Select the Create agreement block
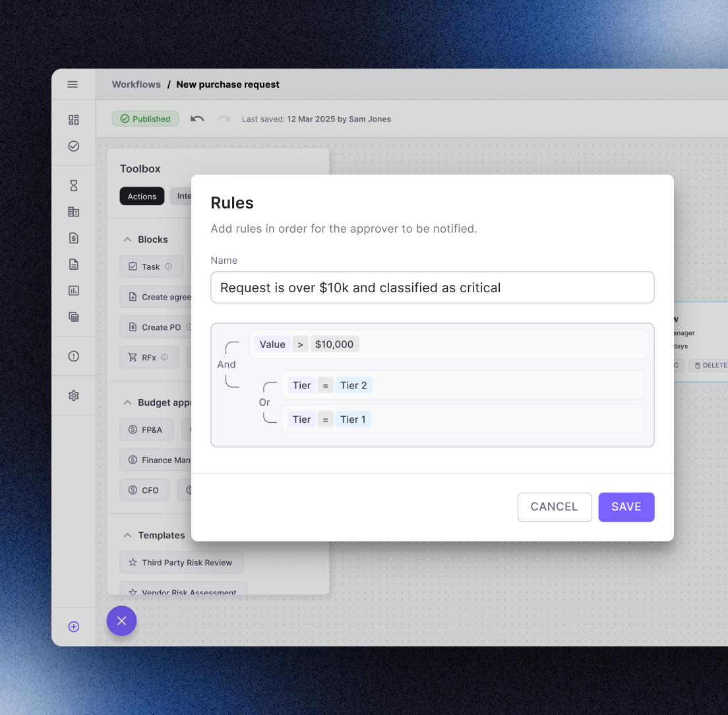The height and width of the screenshot is (715, 728). (156, 297)
